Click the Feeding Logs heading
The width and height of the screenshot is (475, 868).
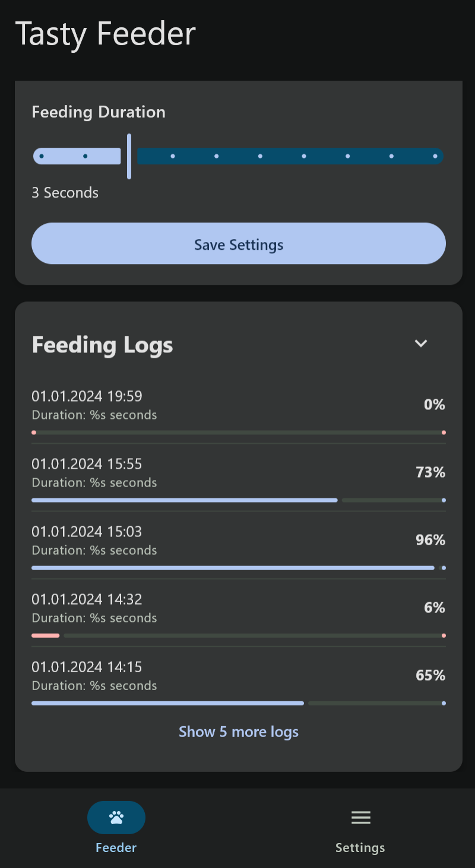[102, 345]
